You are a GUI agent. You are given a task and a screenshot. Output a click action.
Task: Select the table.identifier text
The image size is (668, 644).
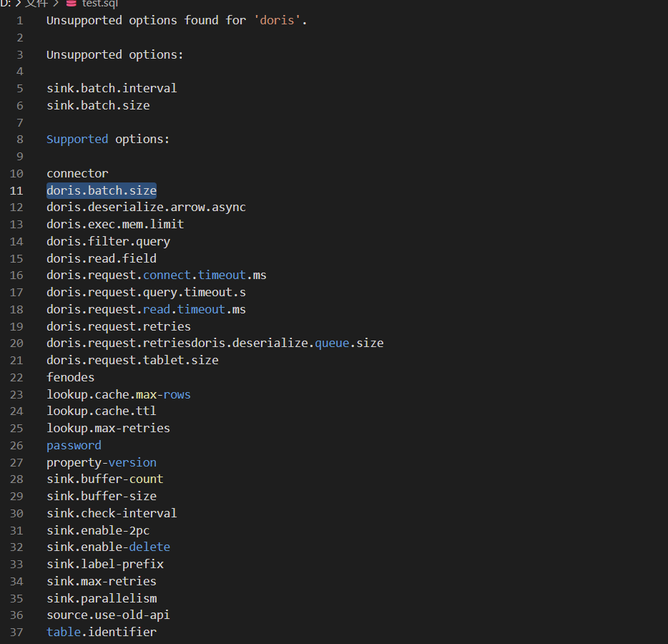(x=101, y=632)
